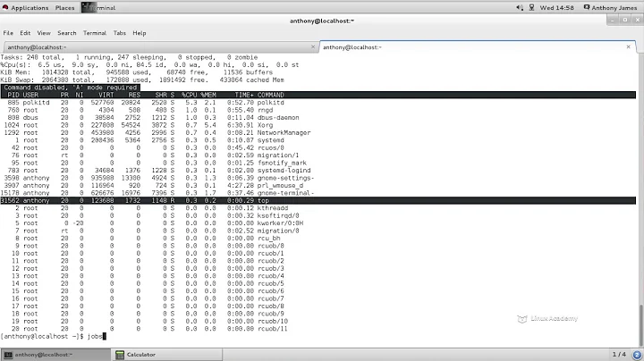Open the clock showing Wed 14:58

click(x=557, y=7)
